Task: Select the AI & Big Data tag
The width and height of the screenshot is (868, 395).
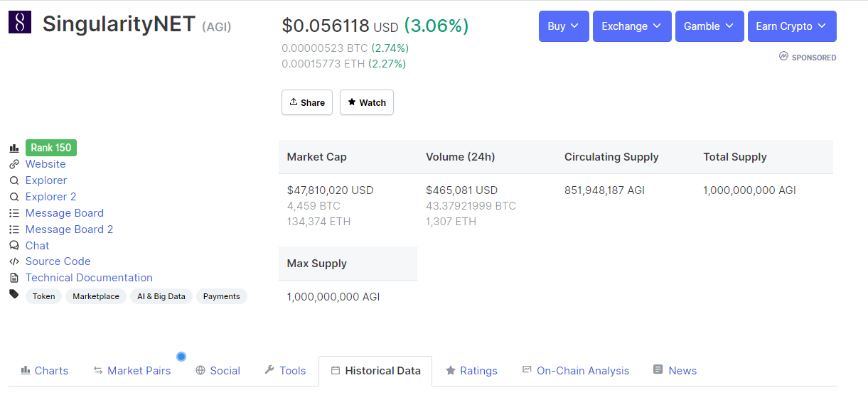Action: [161, 296]
